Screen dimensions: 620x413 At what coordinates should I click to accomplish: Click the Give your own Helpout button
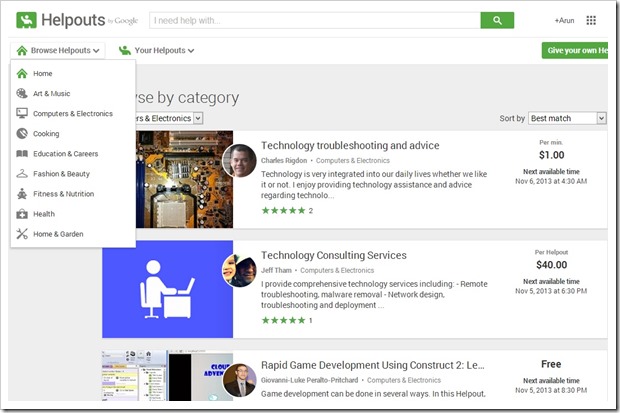coord(578,50)
